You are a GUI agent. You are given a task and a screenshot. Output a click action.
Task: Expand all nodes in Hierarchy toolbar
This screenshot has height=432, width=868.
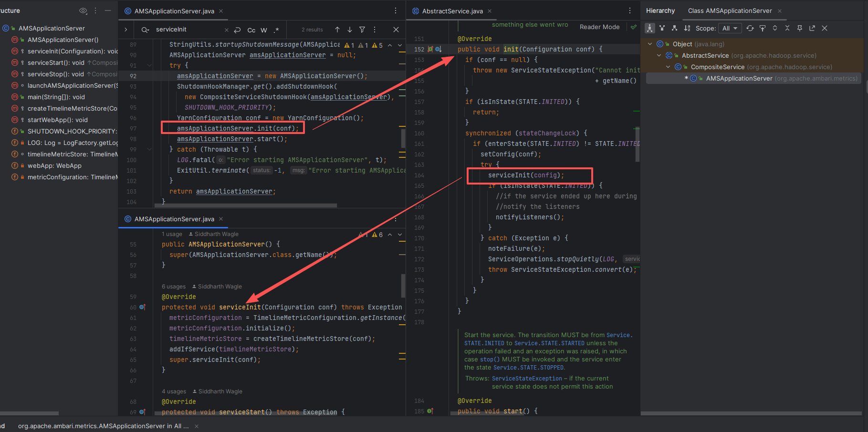click(775, 28)
